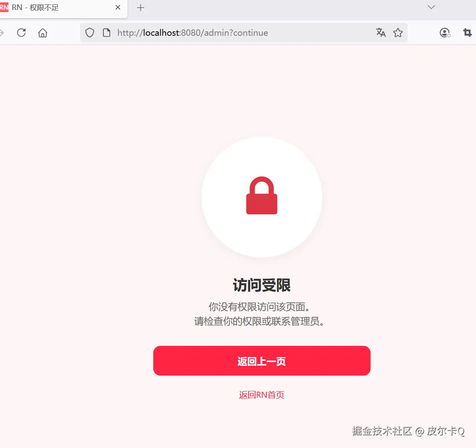The image size is (476, 448).
Task: Follow the 返回RN首页 link
Action: coord(262,395)
